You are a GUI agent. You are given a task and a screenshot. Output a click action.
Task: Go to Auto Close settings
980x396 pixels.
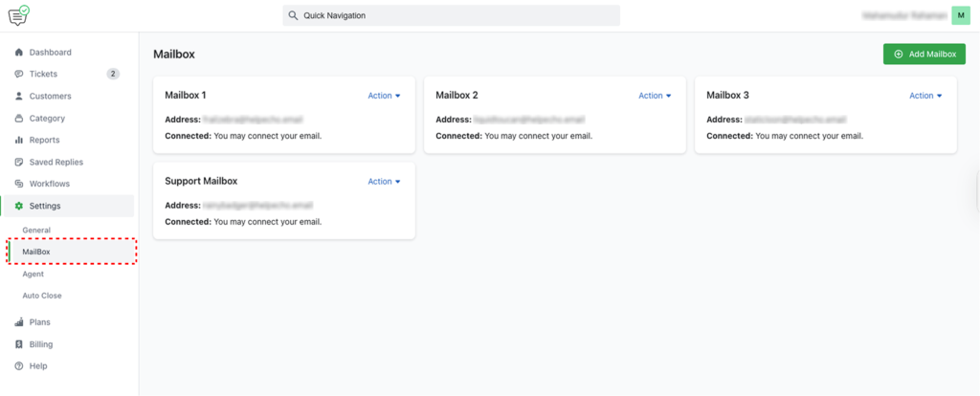[x=42, y=297]
